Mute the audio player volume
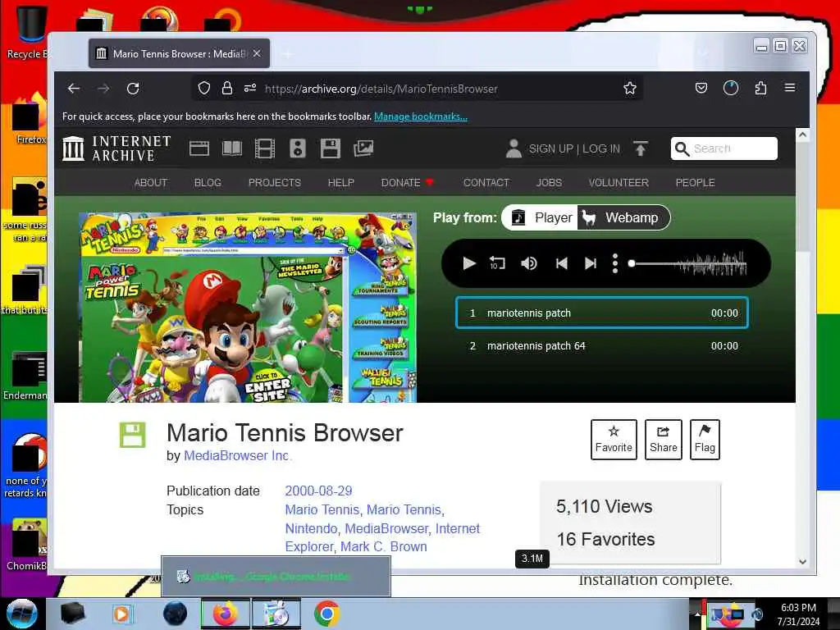This screenshot has width=840, height=630. (529, 263)
